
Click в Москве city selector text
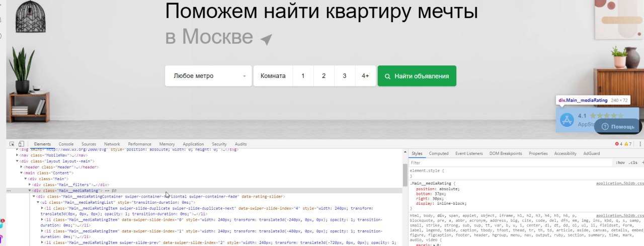[x=209, y=37]
